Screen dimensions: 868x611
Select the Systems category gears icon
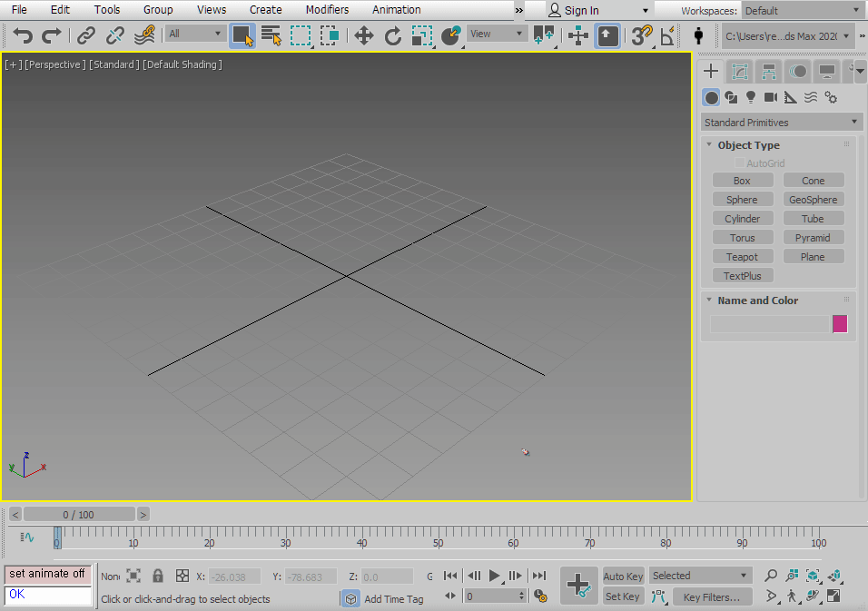click(x=831, y=98)
